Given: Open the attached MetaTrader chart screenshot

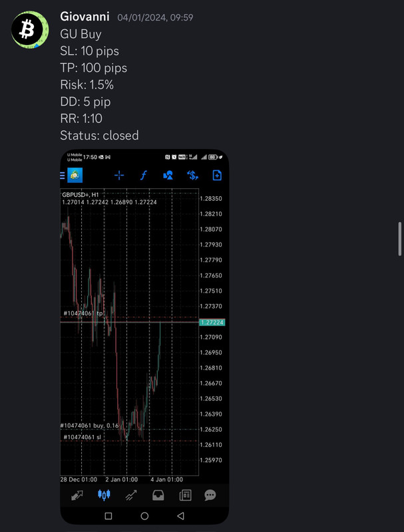Looking at the screenshot, I should 144,336.
